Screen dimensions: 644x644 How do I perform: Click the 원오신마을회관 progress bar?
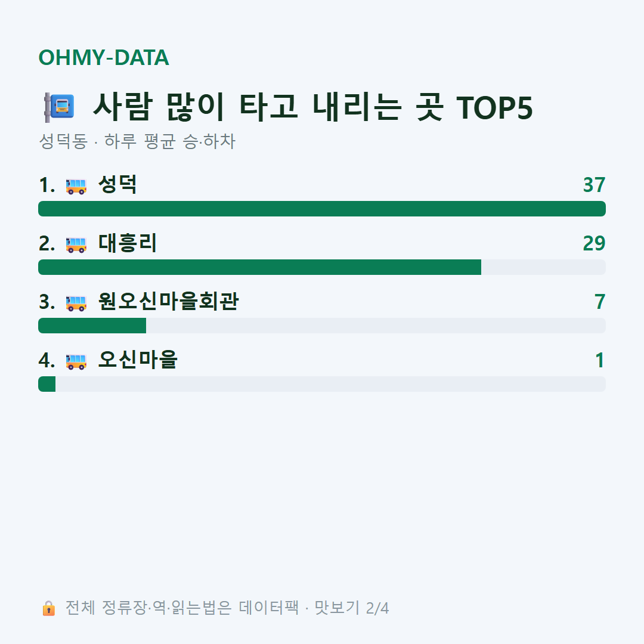click(x=322, y=326)
